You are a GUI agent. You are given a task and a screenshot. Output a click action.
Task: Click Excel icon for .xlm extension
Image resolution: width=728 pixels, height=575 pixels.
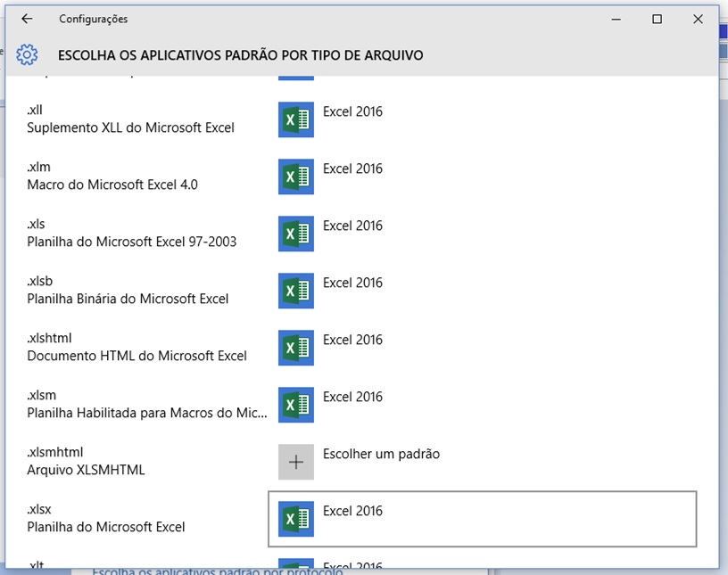pyautogui.click(x=296, y=177)
